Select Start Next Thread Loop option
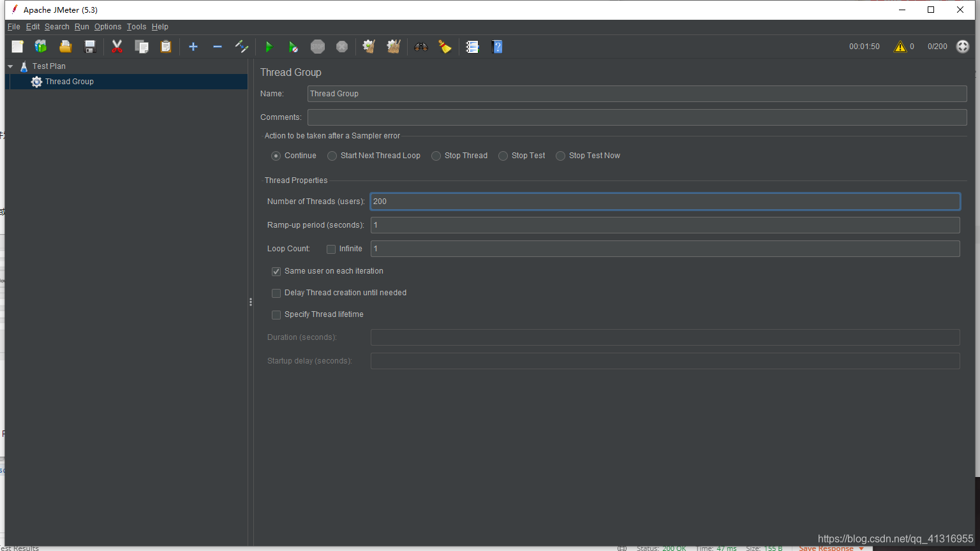The width and height of the screenshot is (980, 551). click(332, 156)
